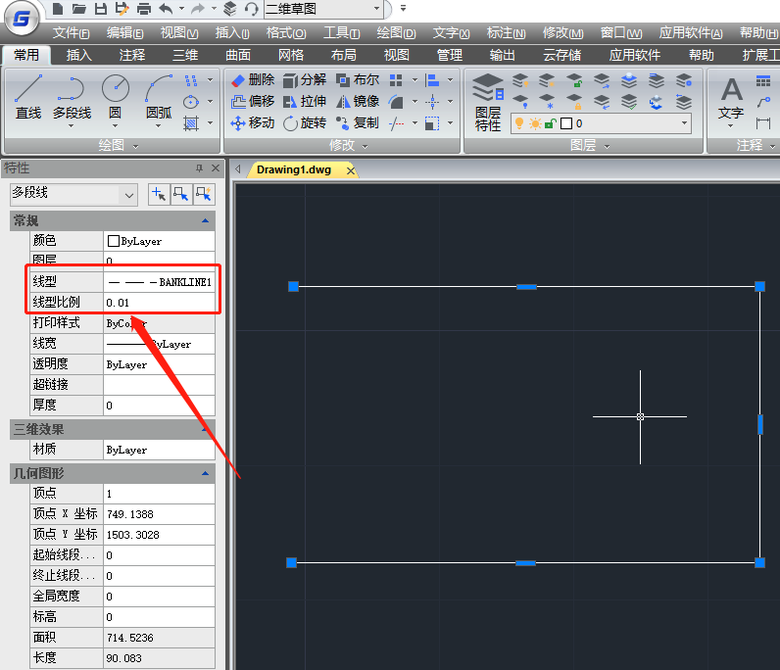Viewport: 780px width, 670px height.
Task: Select the 文字 (Text) annotation tool
Action: (x=731, y=98)
